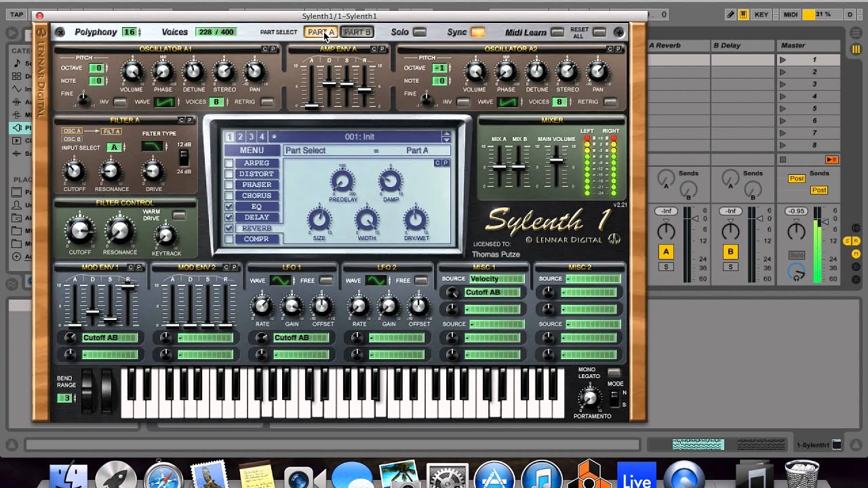Screen dimensions: 868x488
Task: Click the Main Volume fader in Mixer
Action: click(x=557, y=161)
